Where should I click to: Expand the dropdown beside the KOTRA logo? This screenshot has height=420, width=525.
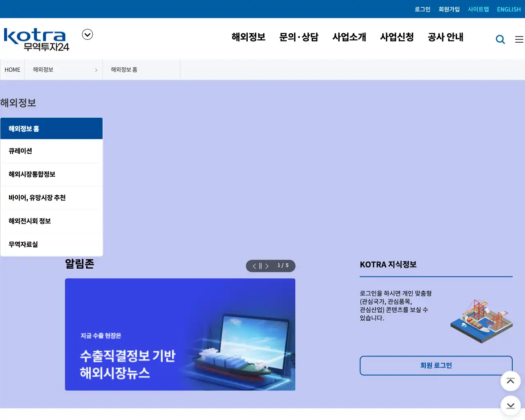[x=87, y=34]
